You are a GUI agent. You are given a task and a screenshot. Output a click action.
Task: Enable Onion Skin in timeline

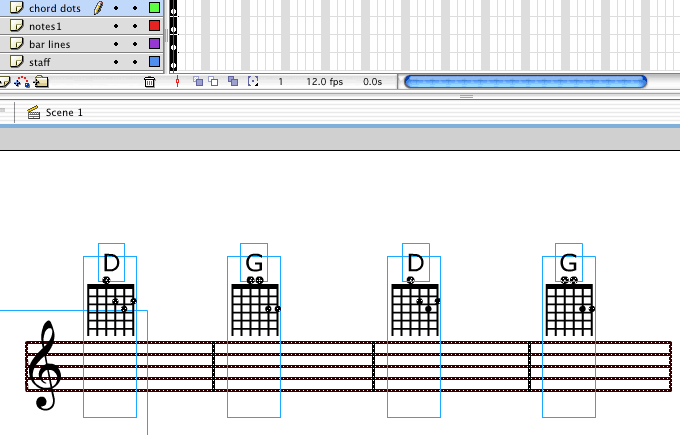tap(198, 81)
